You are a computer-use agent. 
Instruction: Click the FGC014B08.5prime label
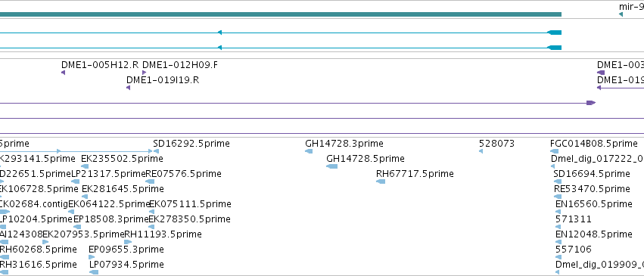click(x=594, y=144)
